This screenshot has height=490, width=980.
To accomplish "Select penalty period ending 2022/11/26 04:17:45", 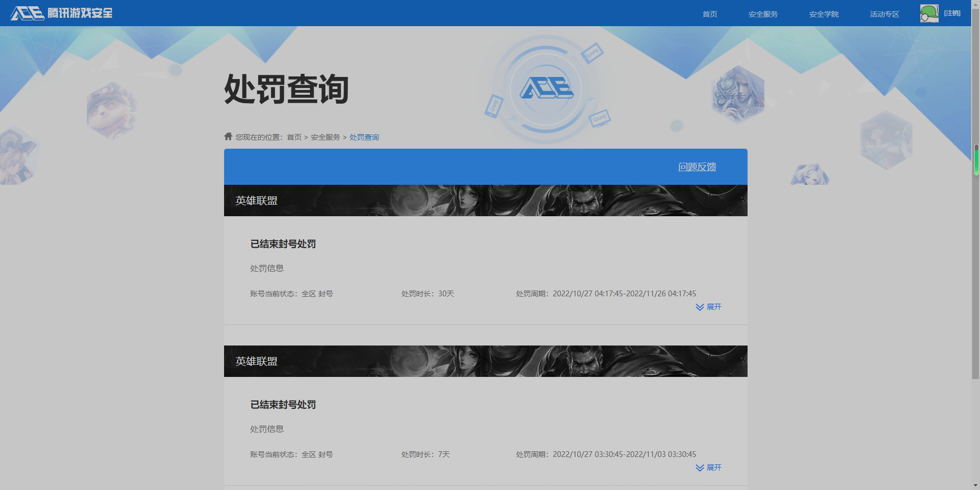I will [606, 294].
